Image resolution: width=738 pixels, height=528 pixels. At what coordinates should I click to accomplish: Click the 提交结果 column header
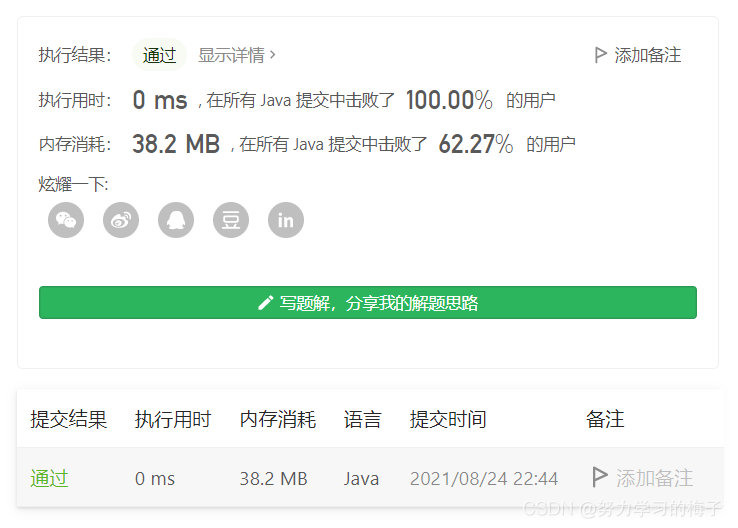[x=69, y=419]
